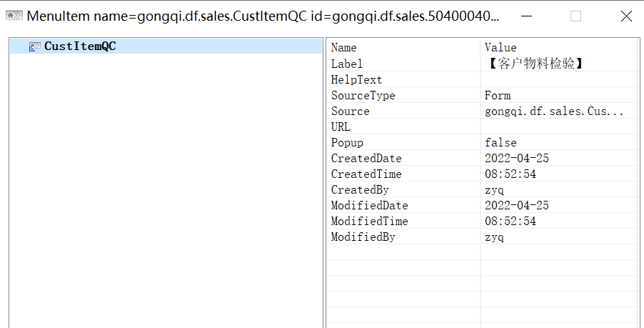
Task: Select the CustItemQC tree node icon
Action: coord(34,46)
